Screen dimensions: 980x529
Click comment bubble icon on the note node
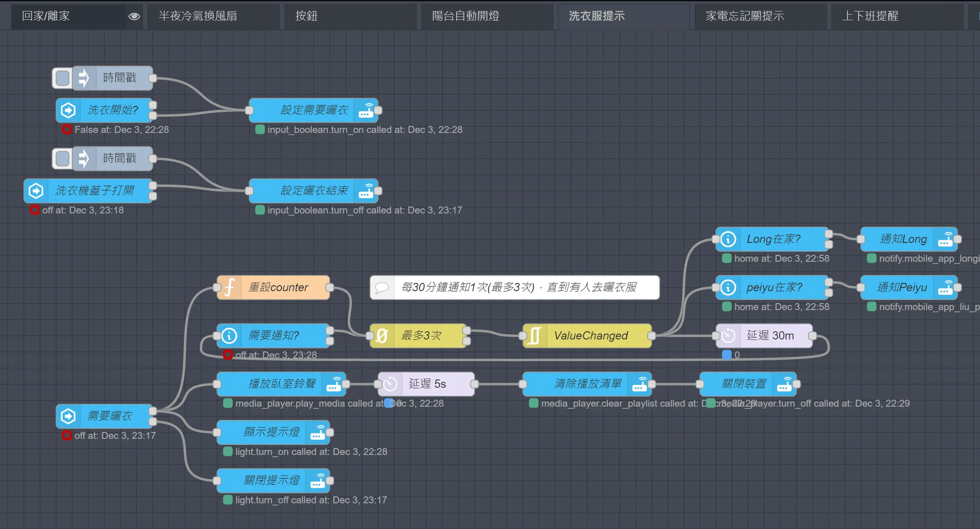coord(382,287)
